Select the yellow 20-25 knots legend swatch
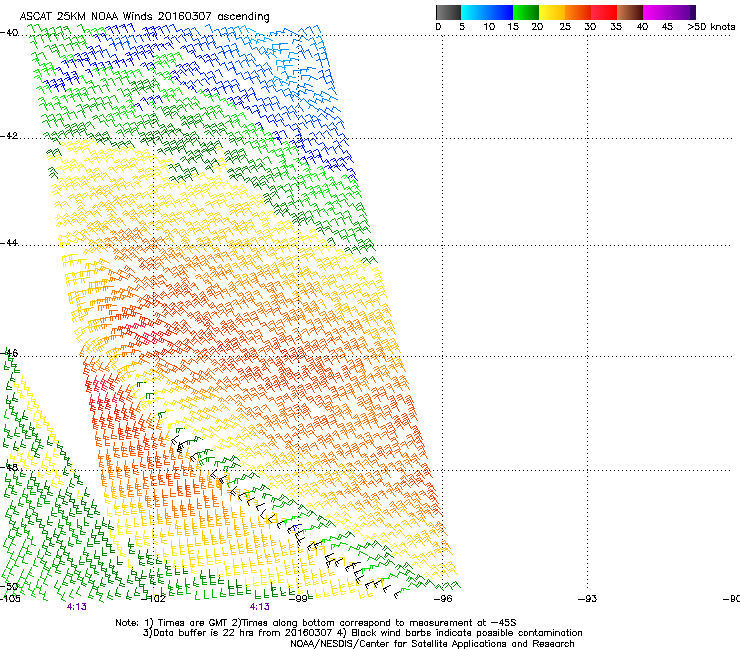740x650 pixels. point(552,12)
